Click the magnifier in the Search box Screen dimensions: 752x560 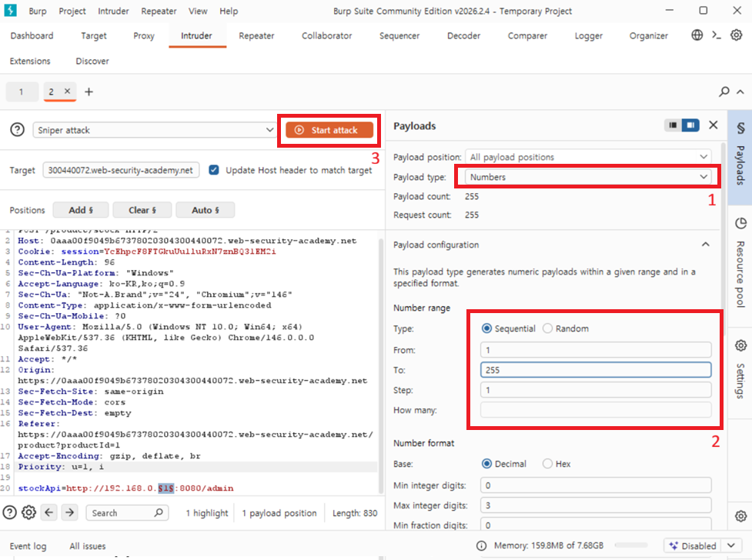point(159,512)
